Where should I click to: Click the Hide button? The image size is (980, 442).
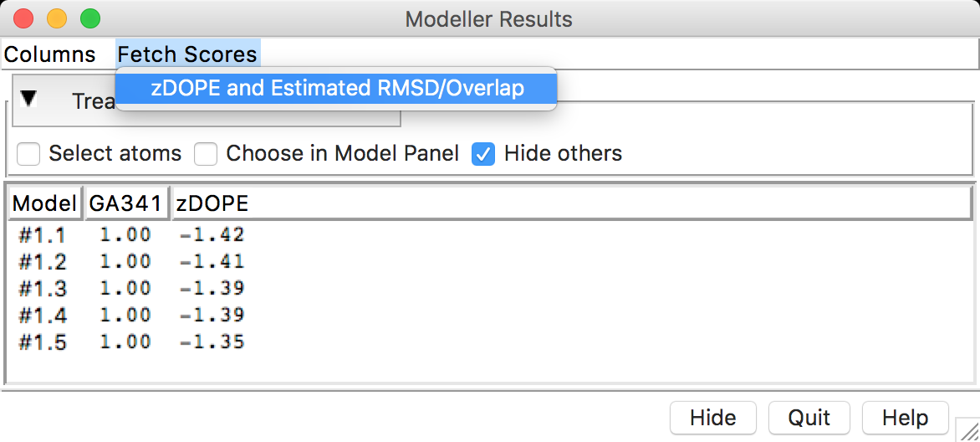pos(713,418)
